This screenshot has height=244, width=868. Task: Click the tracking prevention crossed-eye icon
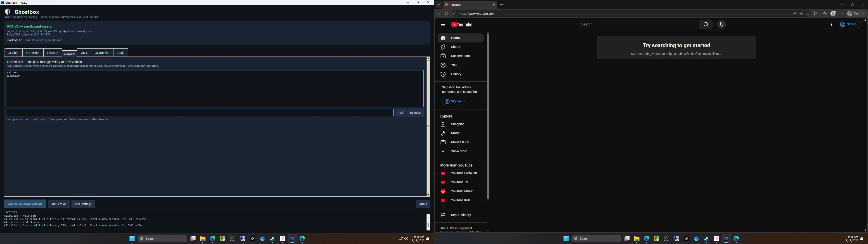pos(801,14)
